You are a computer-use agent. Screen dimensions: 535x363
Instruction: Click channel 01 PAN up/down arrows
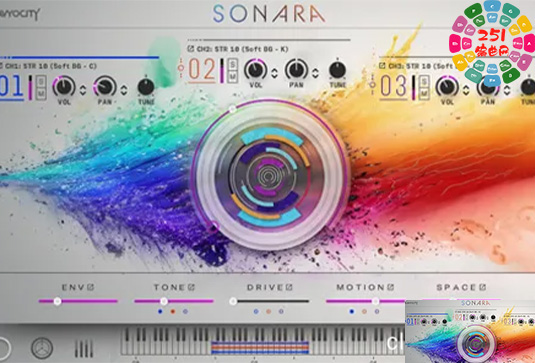124,90
